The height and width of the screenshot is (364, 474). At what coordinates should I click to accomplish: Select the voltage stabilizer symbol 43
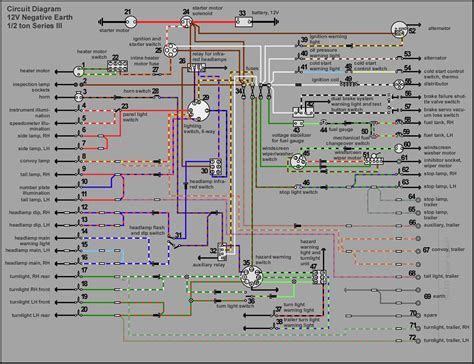click(x=298, y=123)
